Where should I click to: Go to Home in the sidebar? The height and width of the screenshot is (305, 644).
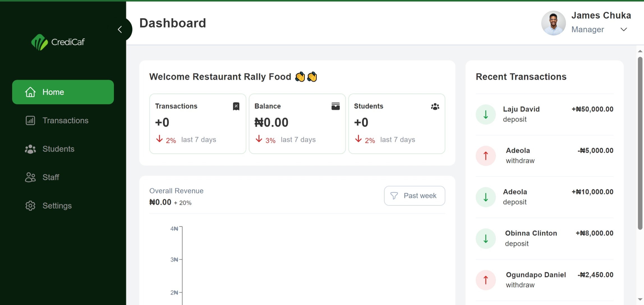(63, 92)
